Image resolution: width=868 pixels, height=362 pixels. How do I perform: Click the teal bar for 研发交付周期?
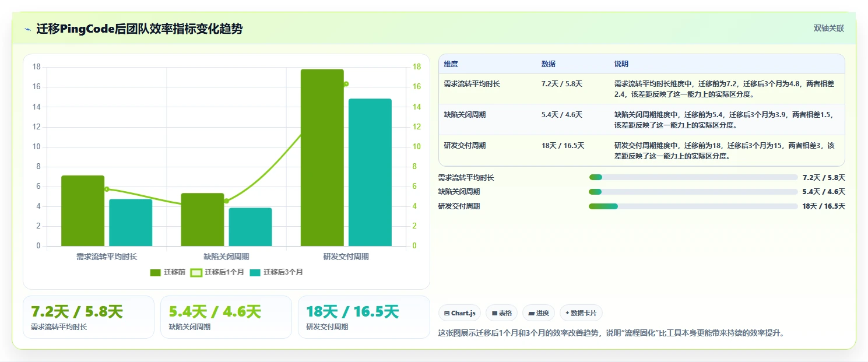[370, 173]
